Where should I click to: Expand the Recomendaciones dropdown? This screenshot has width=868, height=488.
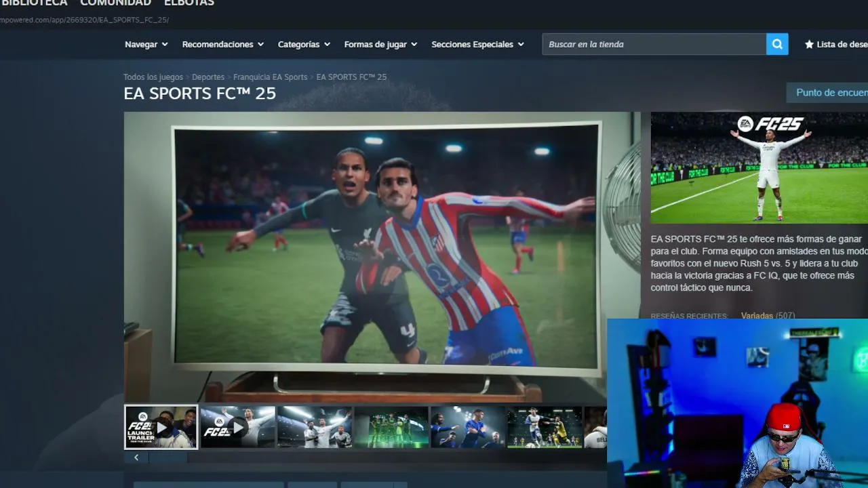[222, 44]
